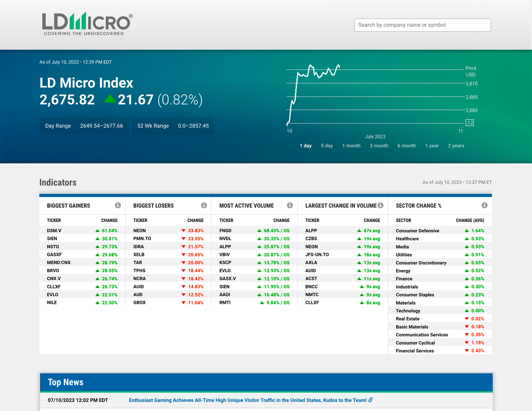Select FNGD in Most Active Volume
Screen dimensions: 532x411
click(x=225, y=230)
